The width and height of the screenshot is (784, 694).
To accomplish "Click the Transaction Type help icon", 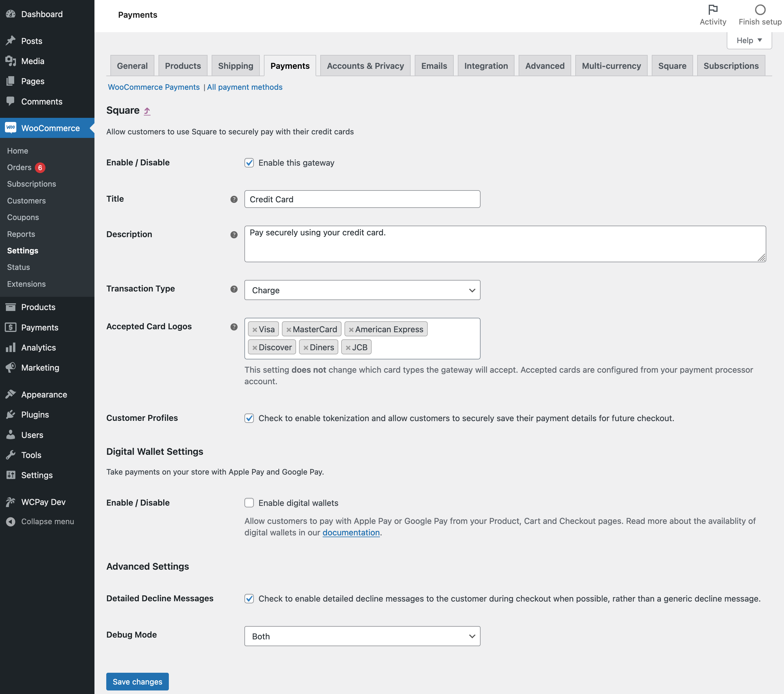I will (233, 289).
